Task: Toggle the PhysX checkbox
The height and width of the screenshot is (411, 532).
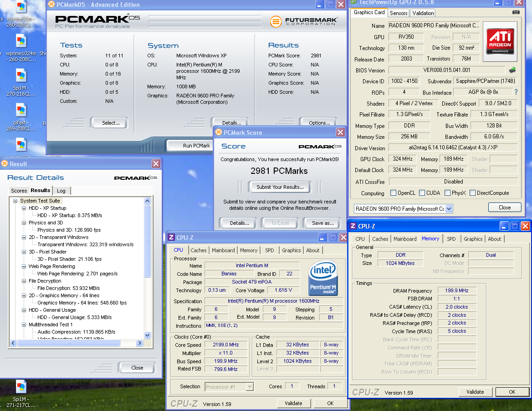Action: tap(448, 193)
